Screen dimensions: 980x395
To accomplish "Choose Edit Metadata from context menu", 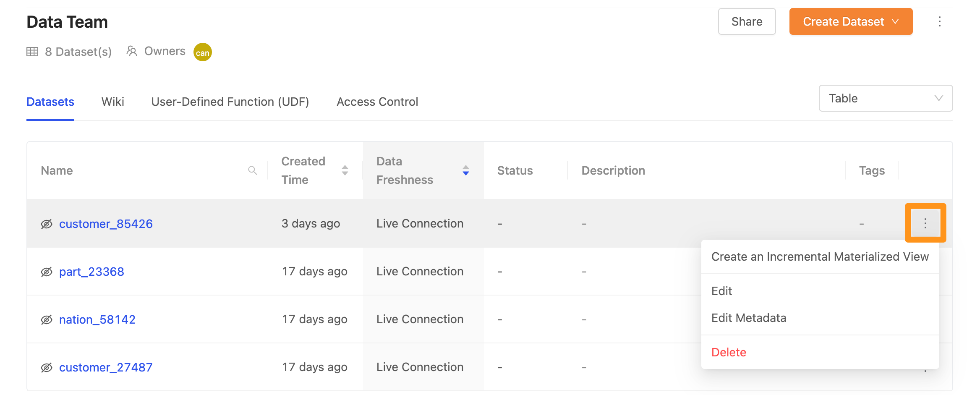I will pos(820,318).
